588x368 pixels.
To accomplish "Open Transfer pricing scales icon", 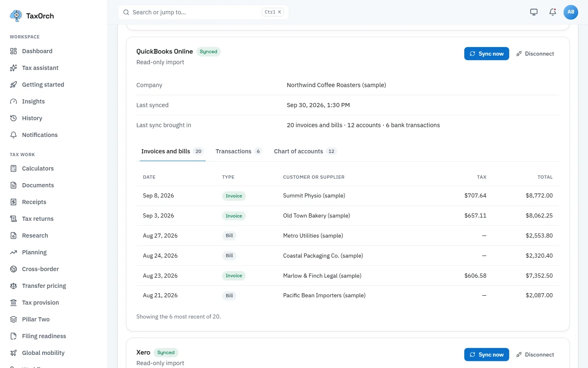I will click(x=13, y=286).
